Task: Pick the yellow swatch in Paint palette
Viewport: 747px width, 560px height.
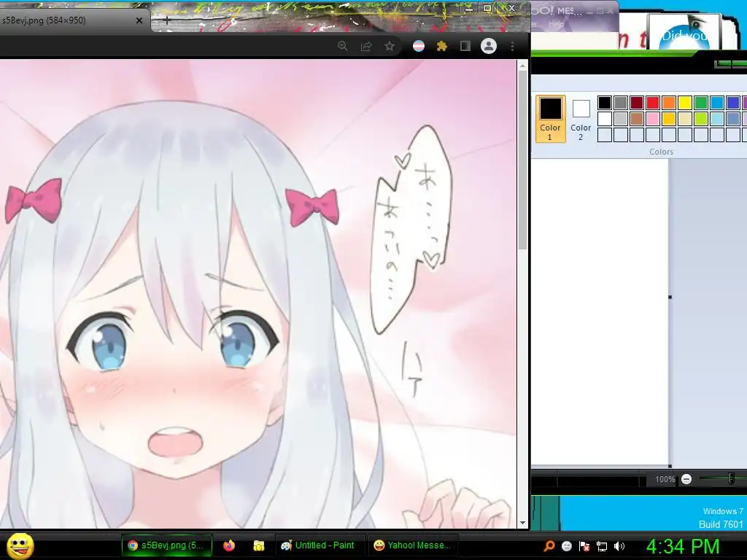Action: tap(685, 102)
